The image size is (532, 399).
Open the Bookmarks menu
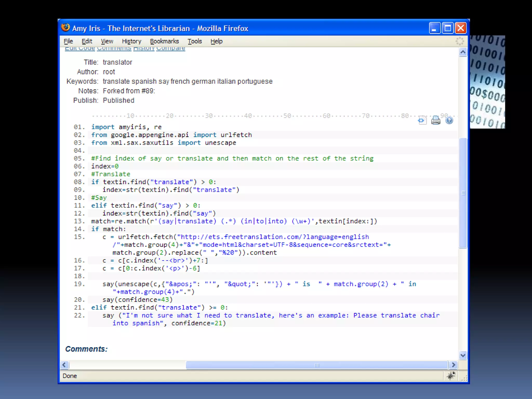click(164, 41)
